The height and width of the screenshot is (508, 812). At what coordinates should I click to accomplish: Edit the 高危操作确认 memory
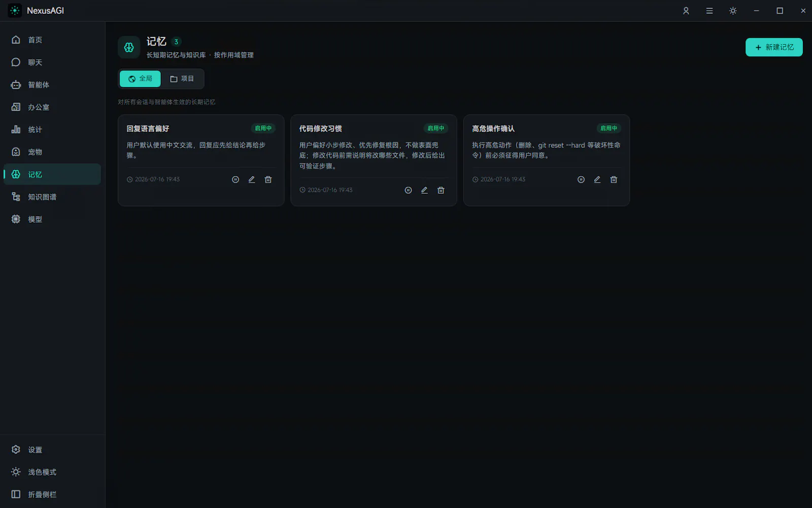click(x=597, y=179)
